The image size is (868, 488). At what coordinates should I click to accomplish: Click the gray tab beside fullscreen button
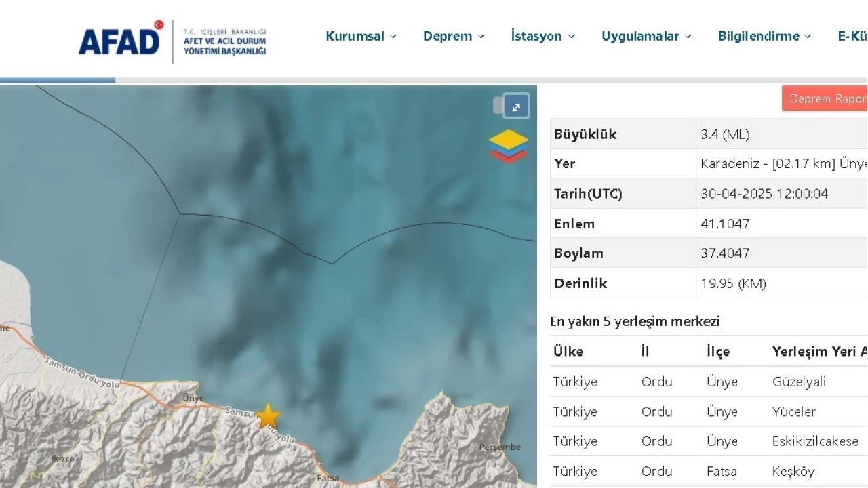[x=498, y=106]
